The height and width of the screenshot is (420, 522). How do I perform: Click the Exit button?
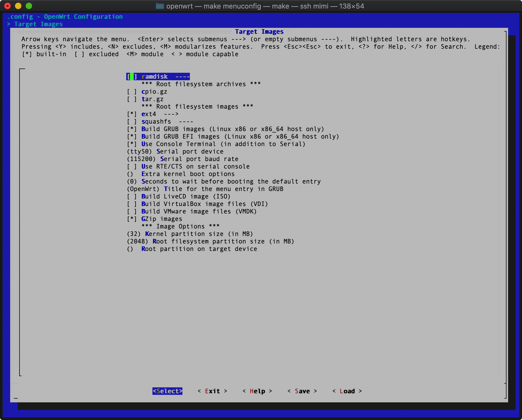click(212, 391)
